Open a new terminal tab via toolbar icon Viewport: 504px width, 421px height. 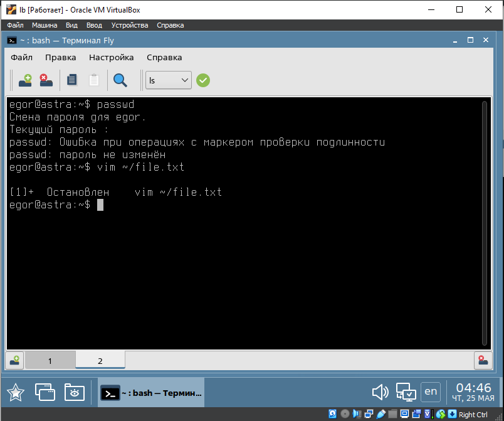tap(25, 80)
